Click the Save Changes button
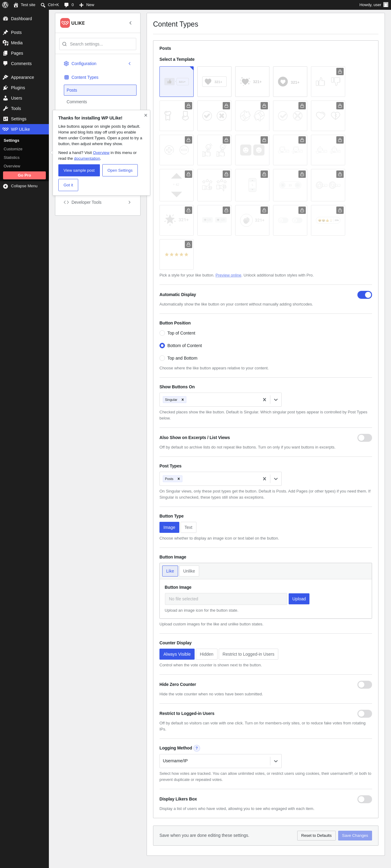Image resolution: width=391 pixels, height=868 pixels. pos(355,835)
